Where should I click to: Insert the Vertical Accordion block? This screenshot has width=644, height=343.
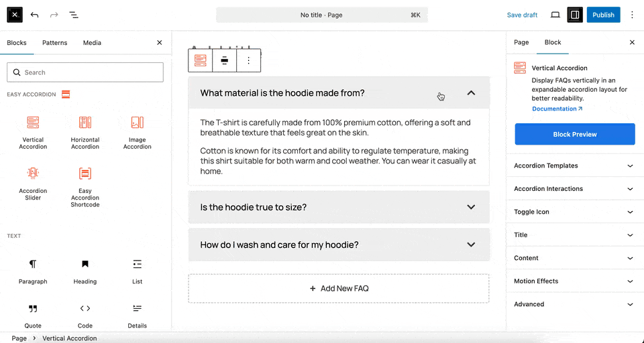coord(33,132)
